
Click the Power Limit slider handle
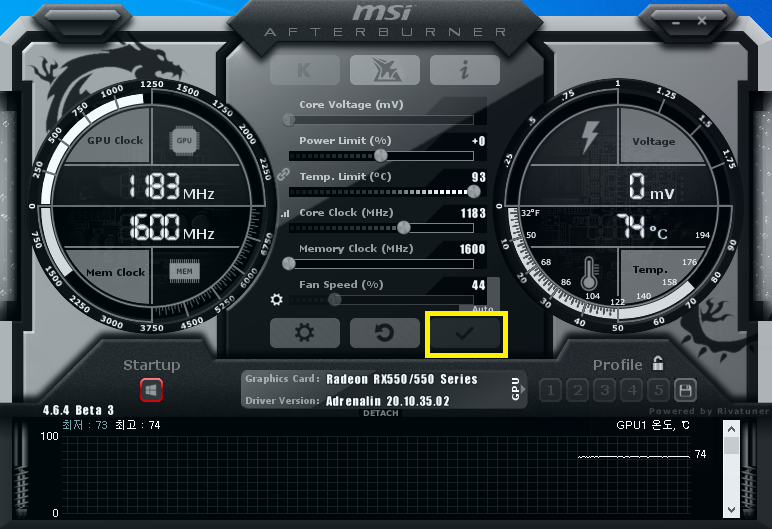[381, 156]
